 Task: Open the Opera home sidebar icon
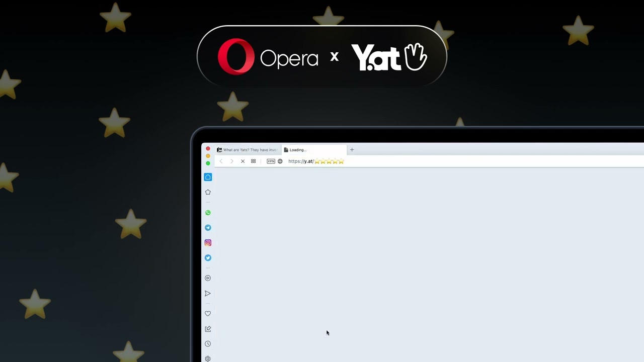pos(208,177)
